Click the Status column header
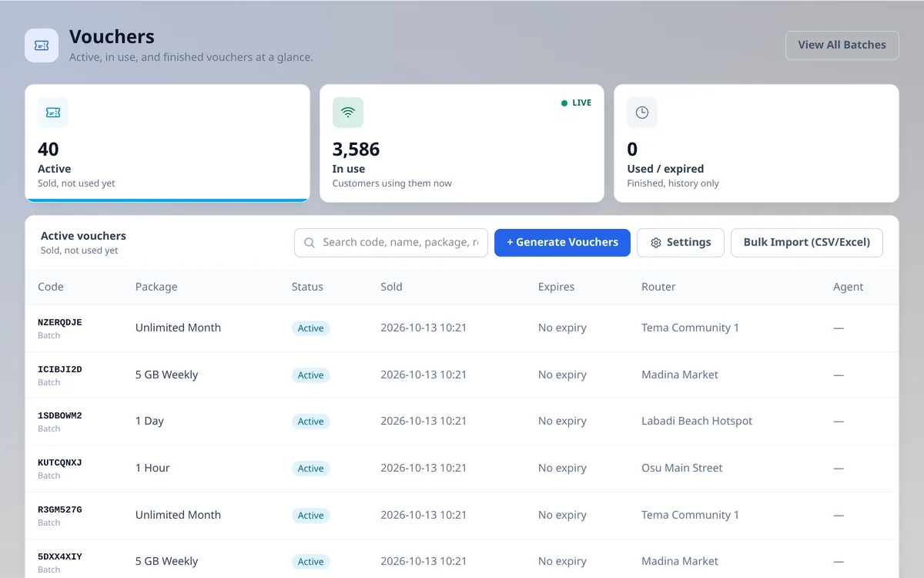Image resolution: width=924 pixels, height=578 pixels. point(307,287)
